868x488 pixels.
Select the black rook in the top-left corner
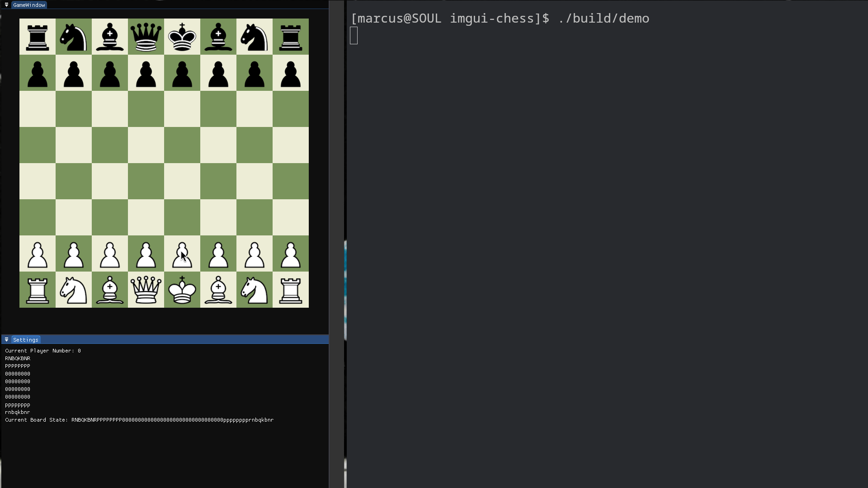[x=38, y=37]
